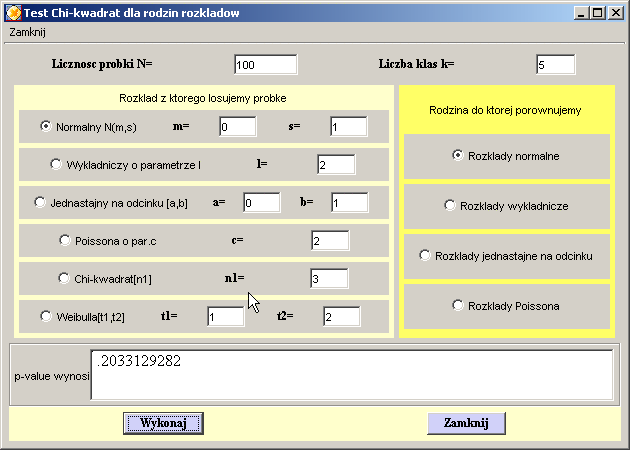Click the application icon in title bar
This screenshot has height=450, width=630.
pyautogui.click(x=13, y=13)
